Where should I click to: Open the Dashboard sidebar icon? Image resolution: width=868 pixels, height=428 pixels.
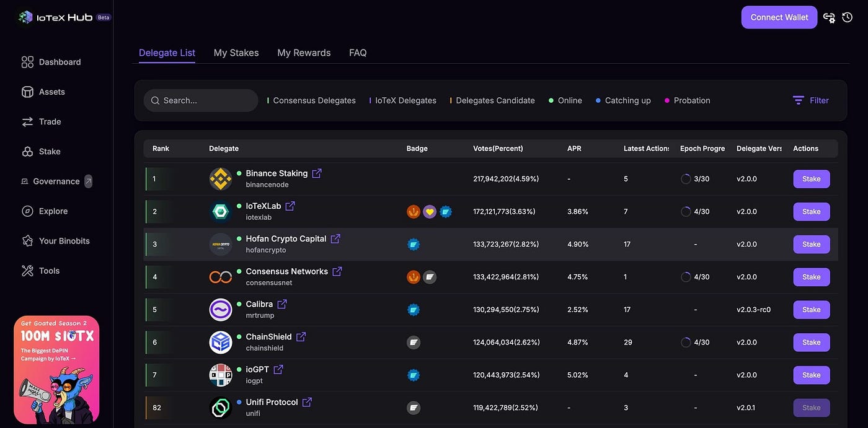27,62
